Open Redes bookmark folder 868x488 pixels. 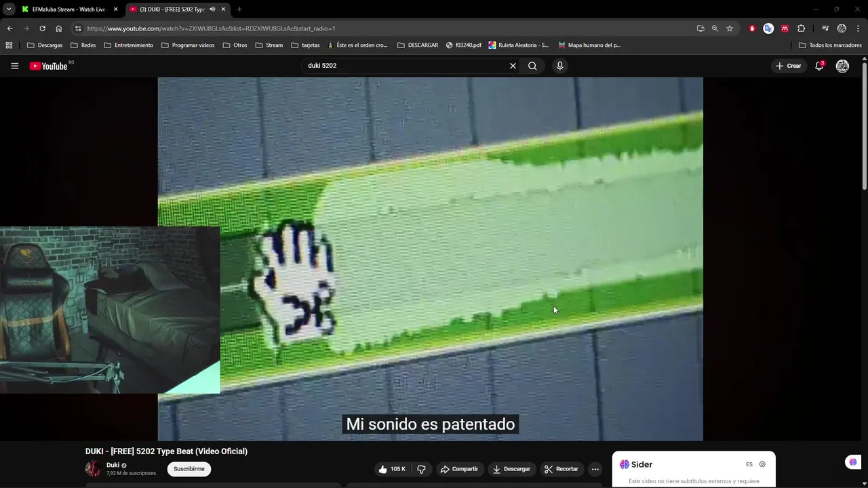coord(83,45)
